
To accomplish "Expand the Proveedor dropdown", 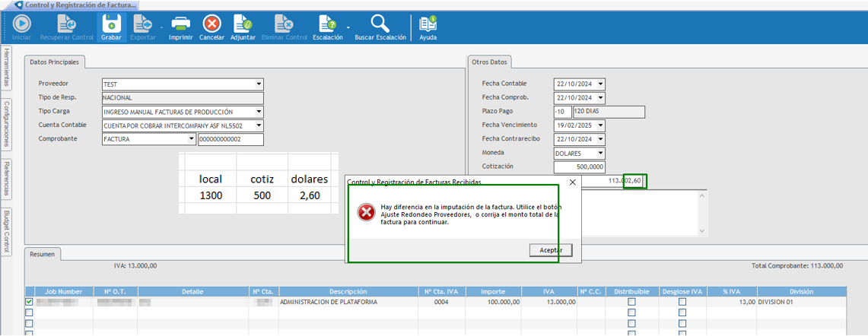I will pyautogui.click(x=259, y=84).
